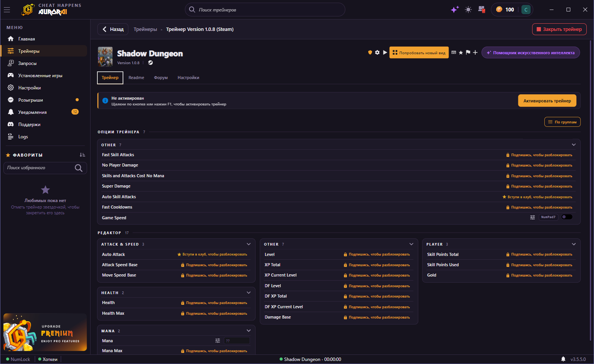Click the Fast Skill Attacks subscribe-to-unlock link
The width and height of the screenshot is (594, 364).
pos(539,155)
